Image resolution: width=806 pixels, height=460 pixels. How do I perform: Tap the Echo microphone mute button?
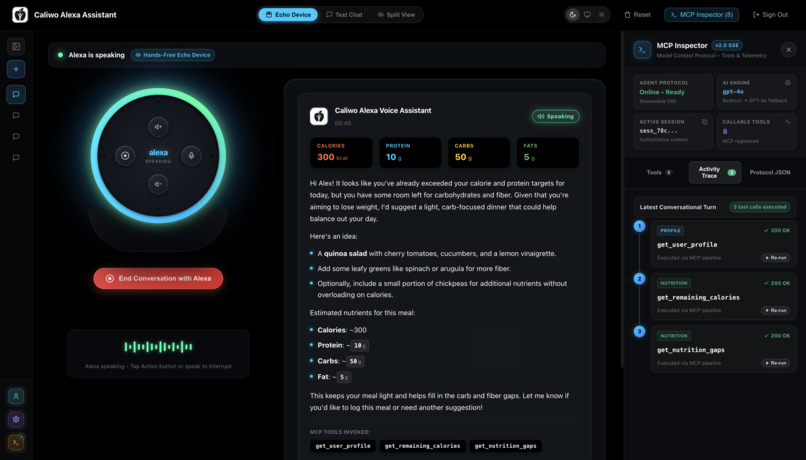tap(191, 155)
